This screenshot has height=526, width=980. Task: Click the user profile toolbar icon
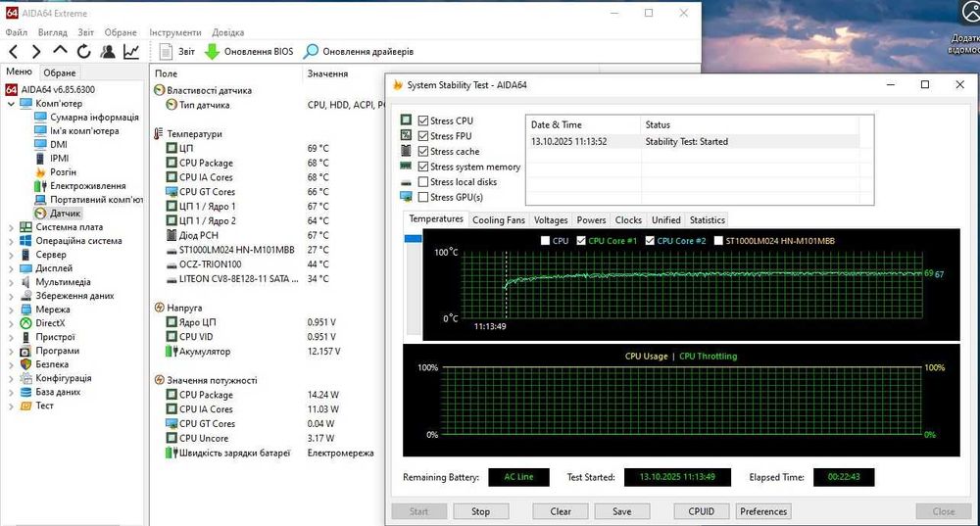[108, 51]
